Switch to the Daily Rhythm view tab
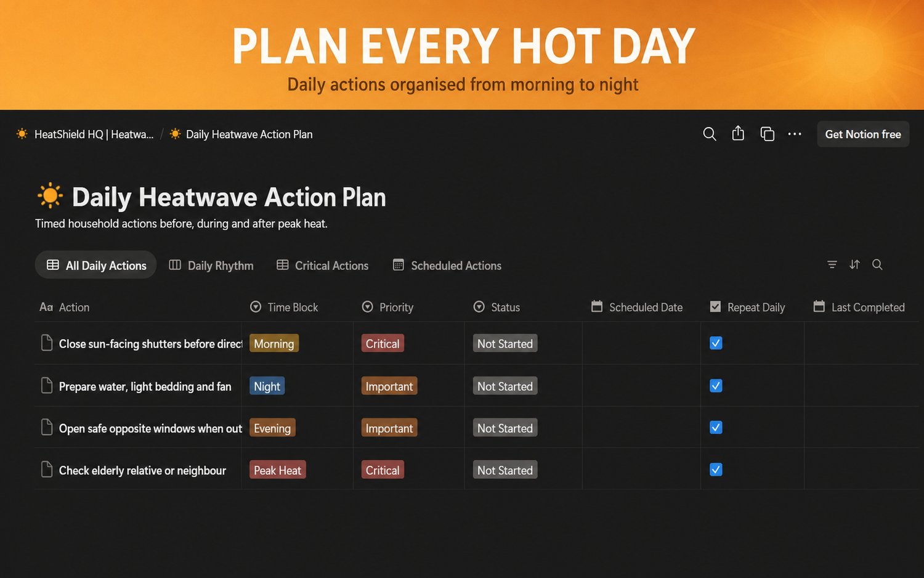 (211, 266)
